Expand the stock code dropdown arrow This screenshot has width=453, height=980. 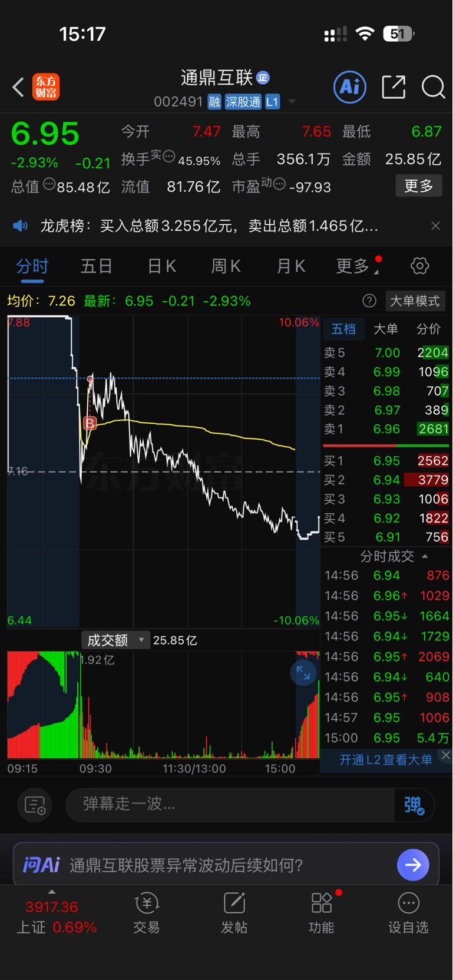(292, 102)
